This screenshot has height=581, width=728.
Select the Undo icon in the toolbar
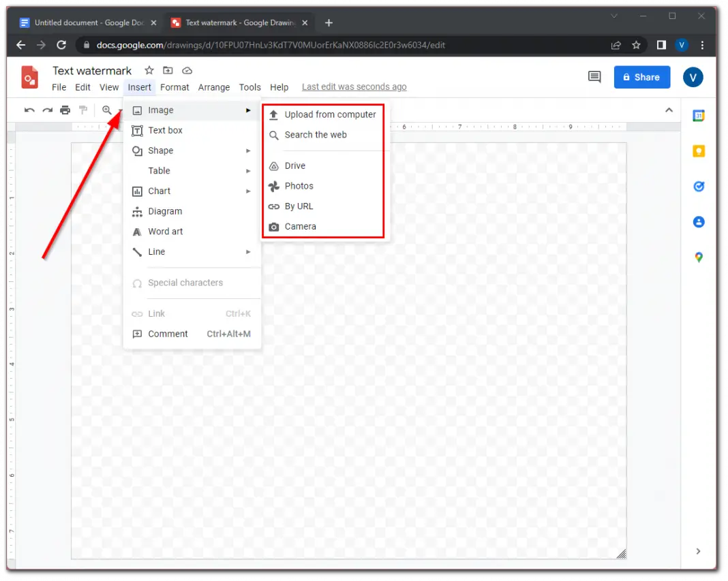[x=30, y=110]
